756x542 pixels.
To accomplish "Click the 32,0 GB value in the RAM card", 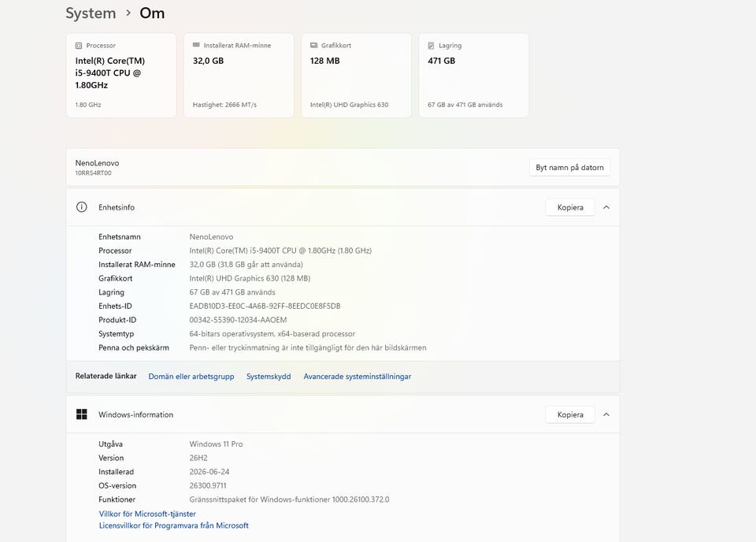I will [x=208, y=61].
